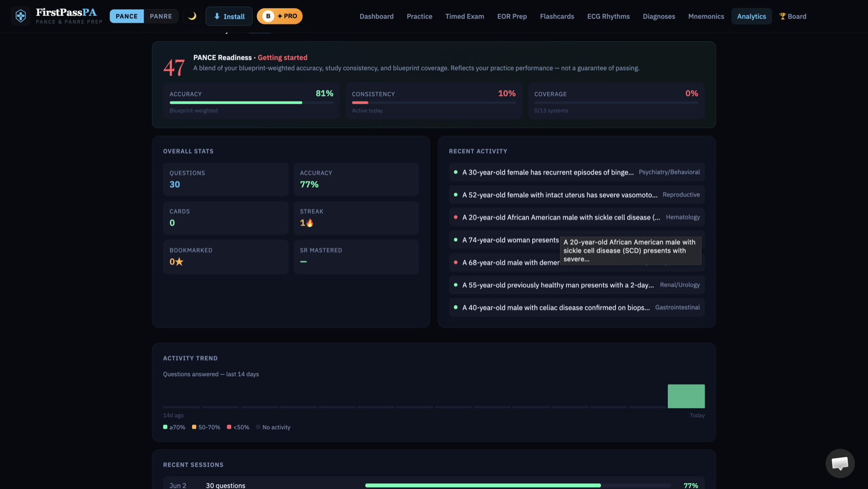Open the Flashcards section
The width and height of the screenshot is (868, 489).
[557, 16]
